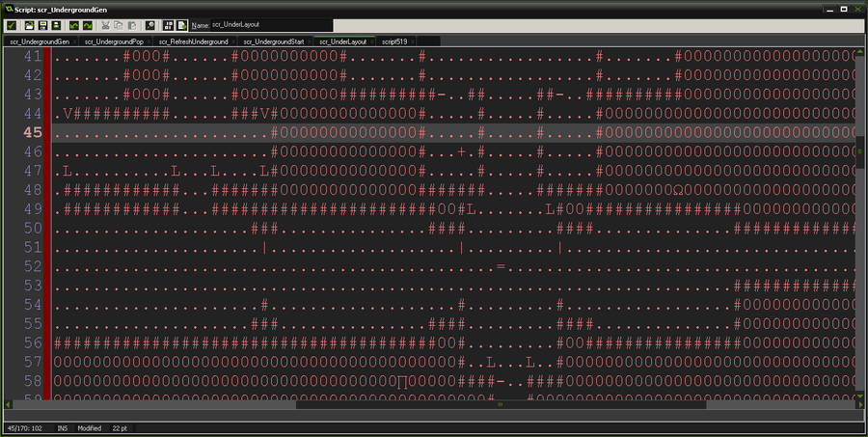This screenshot has height=437, width=868.
Task: Click line number 41 in the gutter
Action: (x=33, y=57)
